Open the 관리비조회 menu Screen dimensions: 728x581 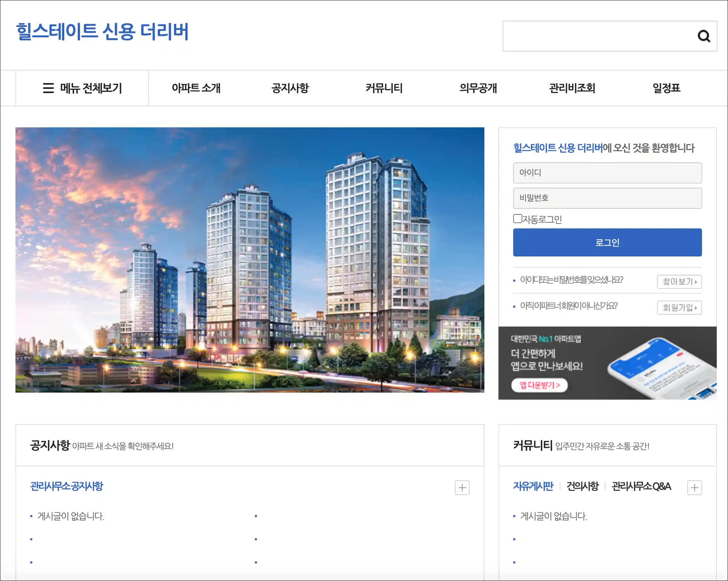[x=572, y=88]
